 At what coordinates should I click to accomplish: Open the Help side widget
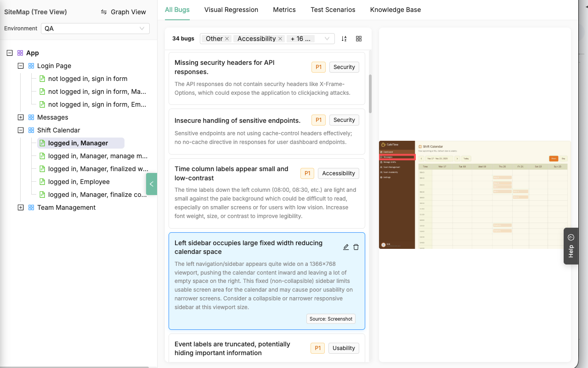571,246
